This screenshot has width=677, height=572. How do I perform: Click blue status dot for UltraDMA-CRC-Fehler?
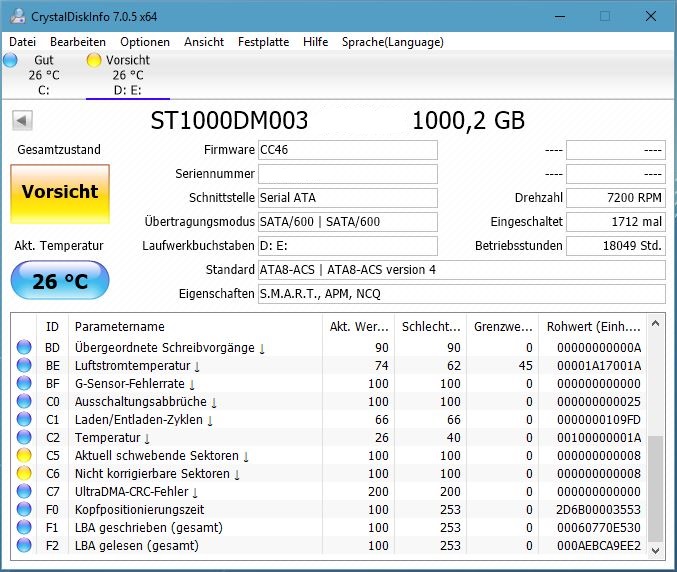24,491
